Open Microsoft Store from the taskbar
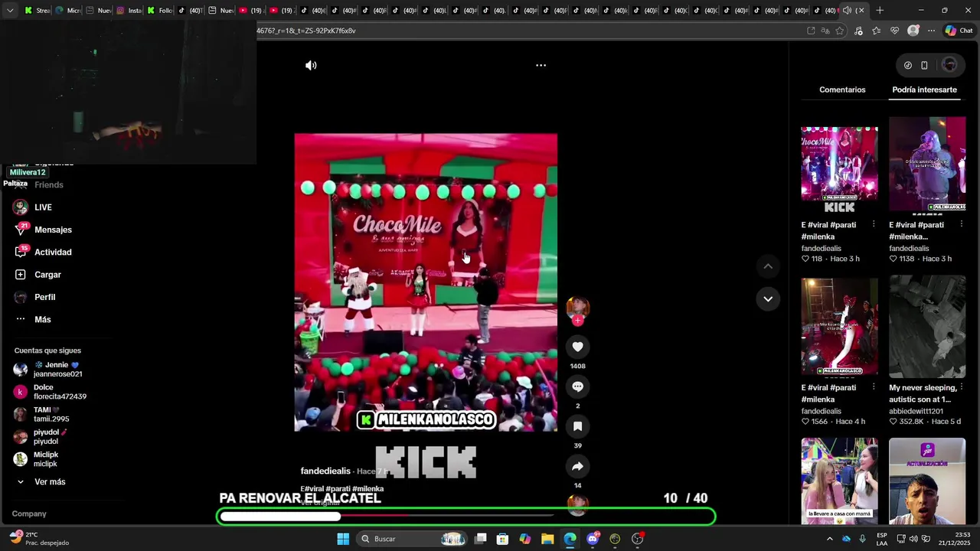Image resolution: width=980 pixels, height=551 pixels. tap(502, 539)
